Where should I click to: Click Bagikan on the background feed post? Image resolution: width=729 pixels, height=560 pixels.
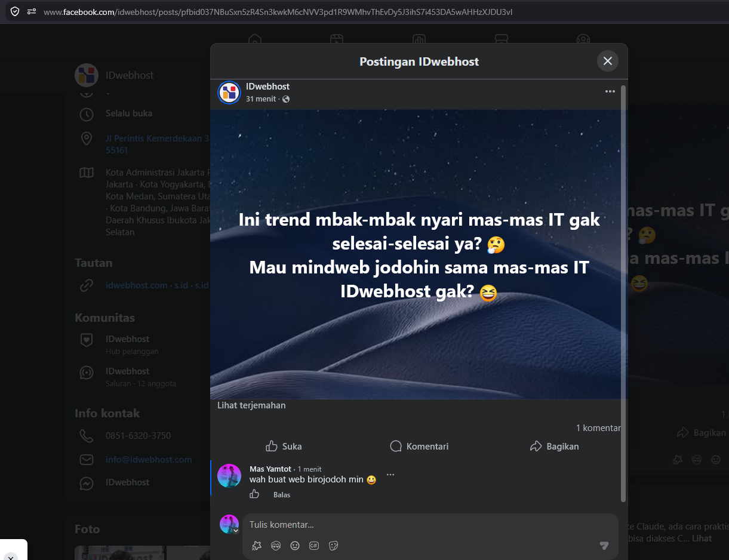click(702, 432)
